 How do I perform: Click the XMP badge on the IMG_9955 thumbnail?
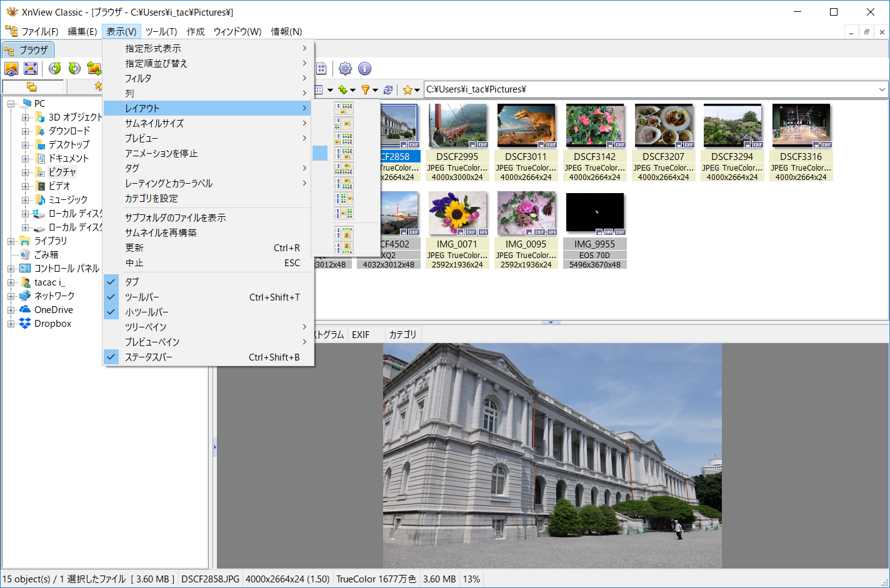609,232
